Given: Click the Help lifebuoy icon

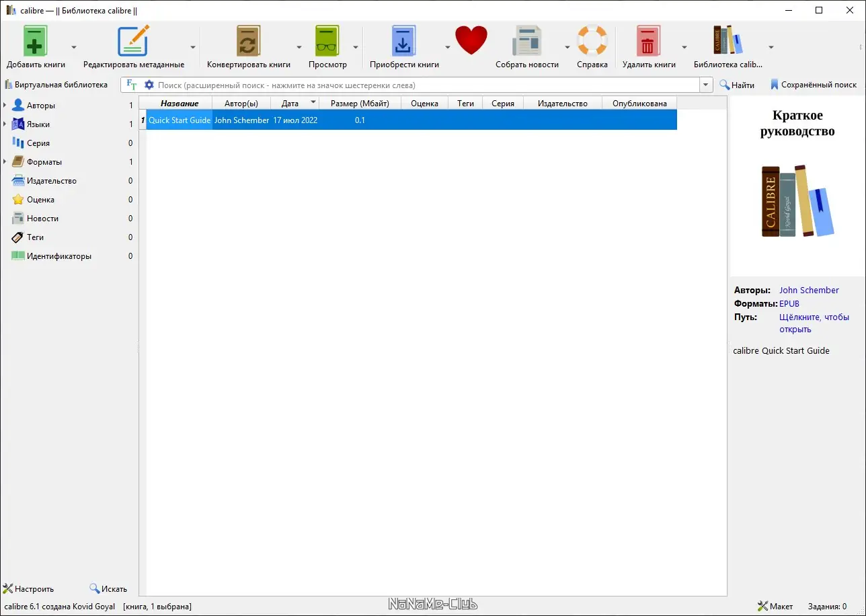Looking at the screenshot, I should pyautogui.click(x=592, y=41).
